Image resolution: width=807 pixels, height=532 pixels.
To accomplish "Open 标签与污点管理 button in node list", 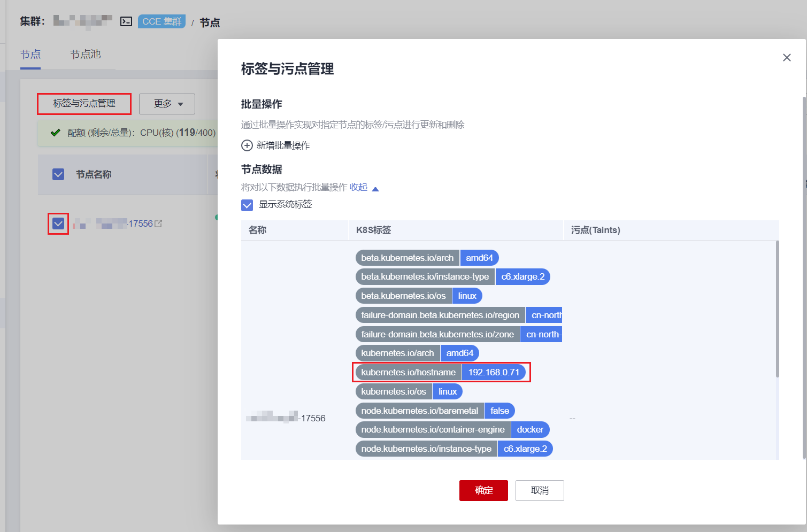I will [84, 104].
